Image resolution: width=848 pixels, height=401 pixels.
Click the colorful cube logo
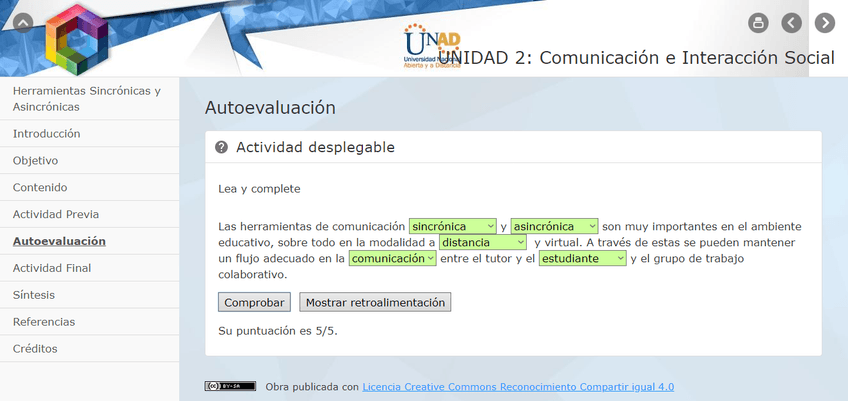pyautogui.click(x=76, y=39)
